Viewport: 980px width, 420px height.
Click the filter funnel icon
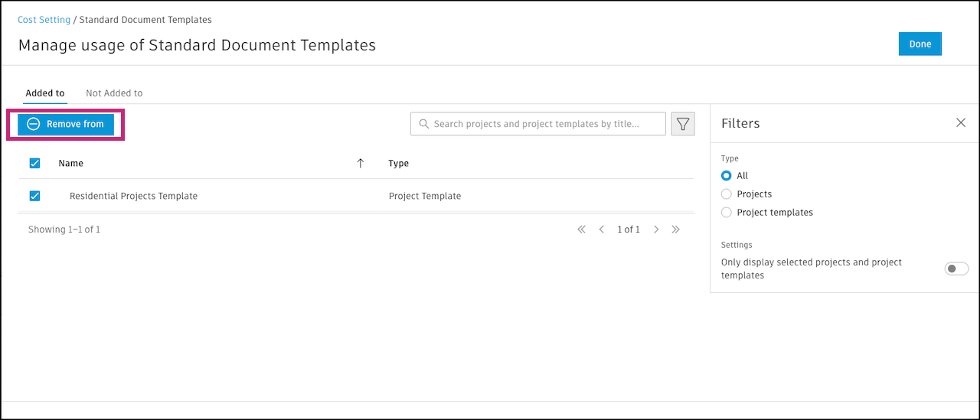[x=683, y=124]
